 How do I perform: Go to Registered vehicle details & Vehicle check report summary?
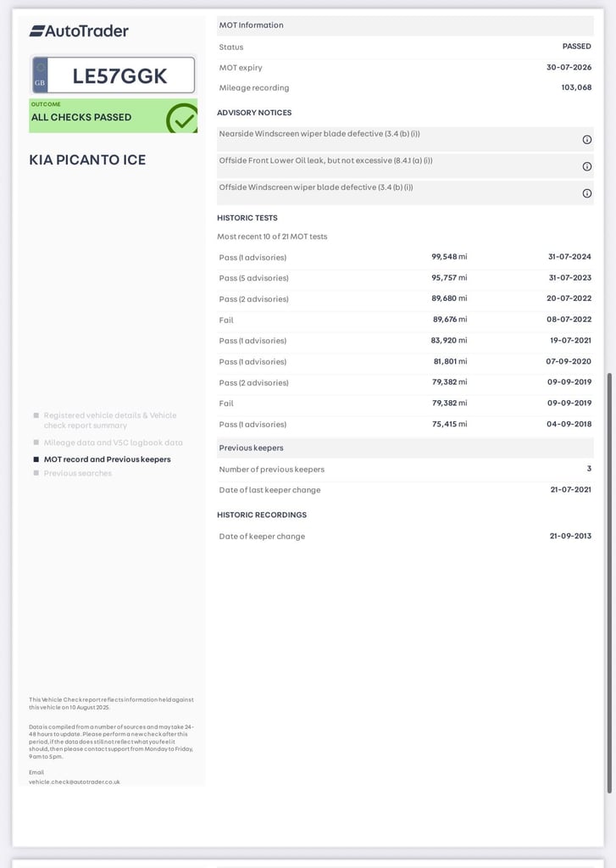coord(110,420)
